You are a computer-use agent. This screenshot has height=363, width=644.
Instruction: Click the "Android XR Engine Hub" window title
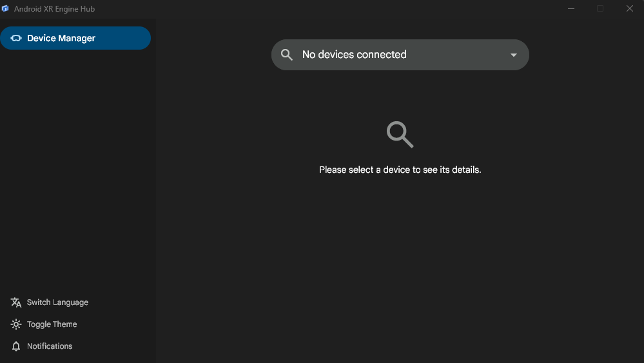(x=54, y=8)
